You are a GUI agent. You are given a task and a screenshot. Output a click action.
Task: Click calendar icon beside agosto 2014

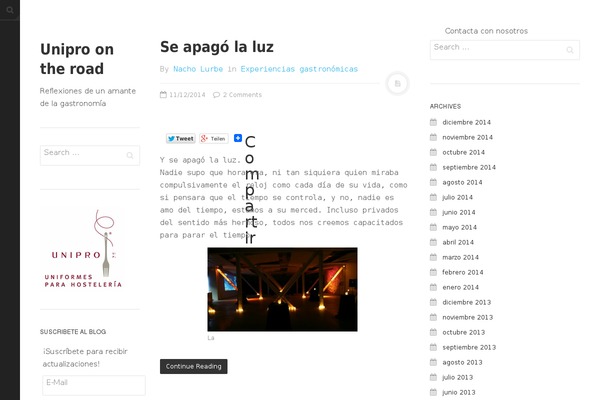[433, 182]
